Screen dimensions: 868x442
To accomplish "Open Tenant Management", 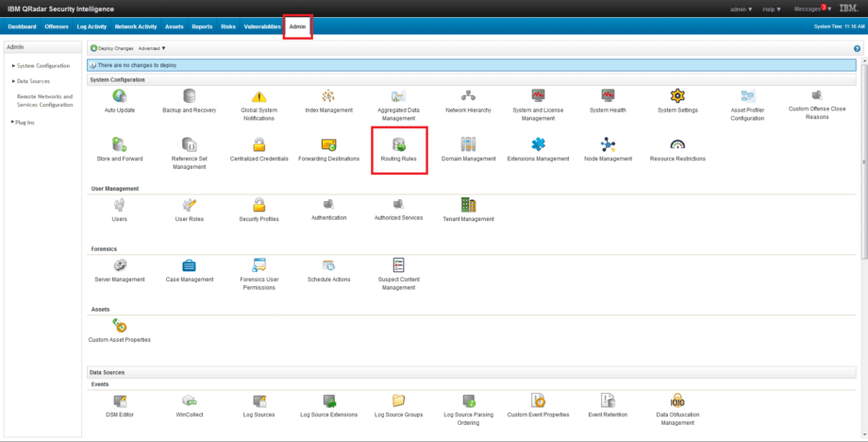I will click(x=468, y=205).
